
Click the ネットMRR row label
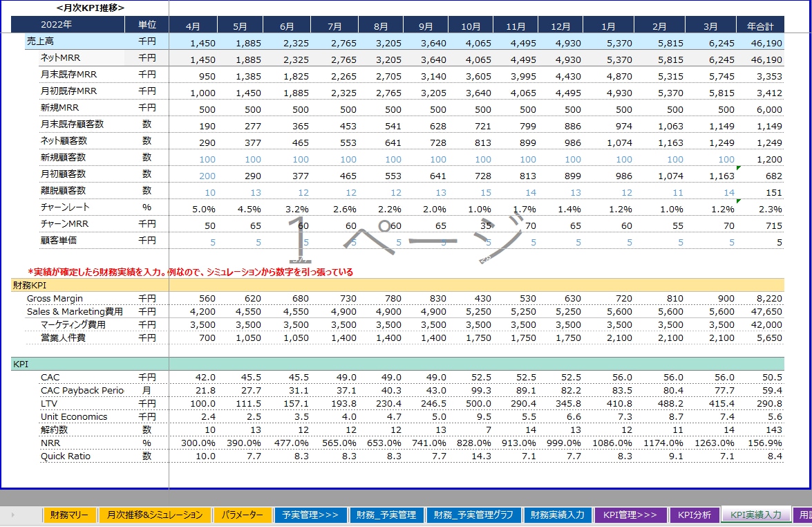point(60,57)
